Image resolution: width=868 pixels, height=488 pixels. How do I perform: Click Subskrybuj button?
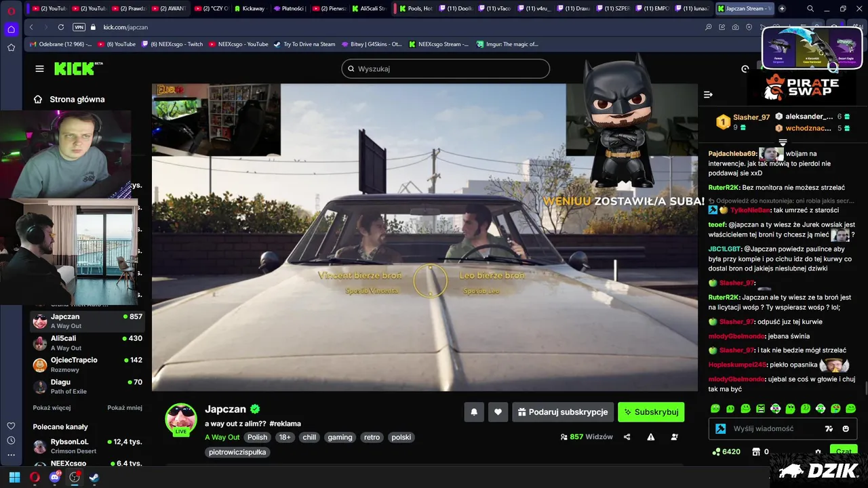(651, 411)
